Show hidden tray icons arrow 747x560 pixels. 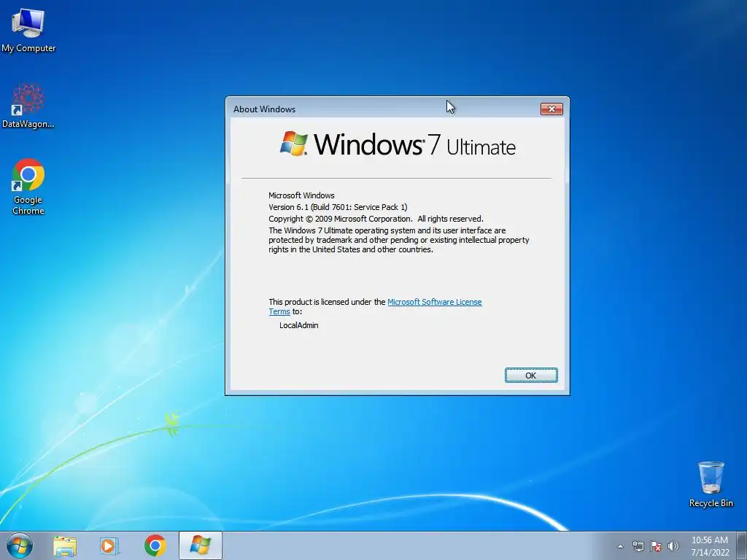pos(620,546)
